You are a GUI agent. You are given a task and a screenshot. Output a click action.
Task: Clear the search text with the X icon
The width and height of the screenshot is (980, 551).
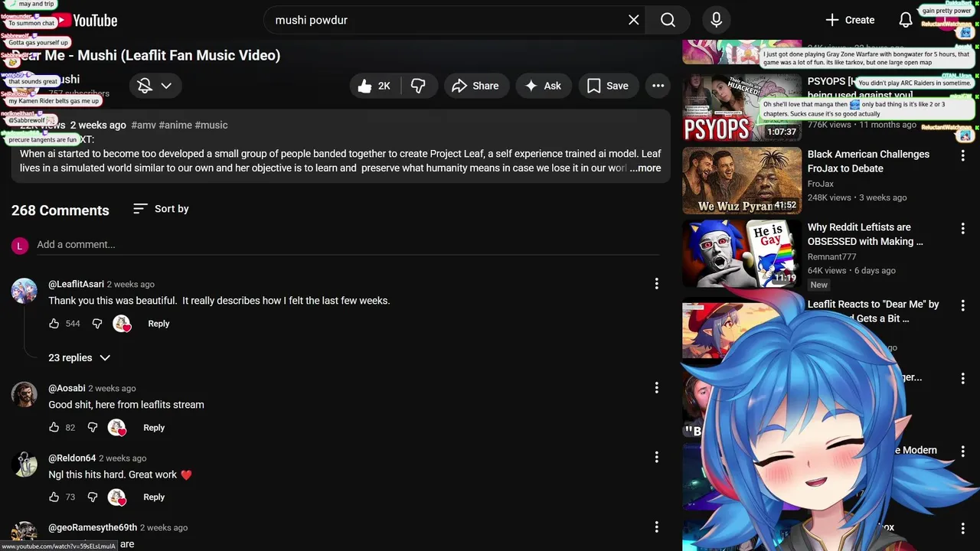click(633, 20)
